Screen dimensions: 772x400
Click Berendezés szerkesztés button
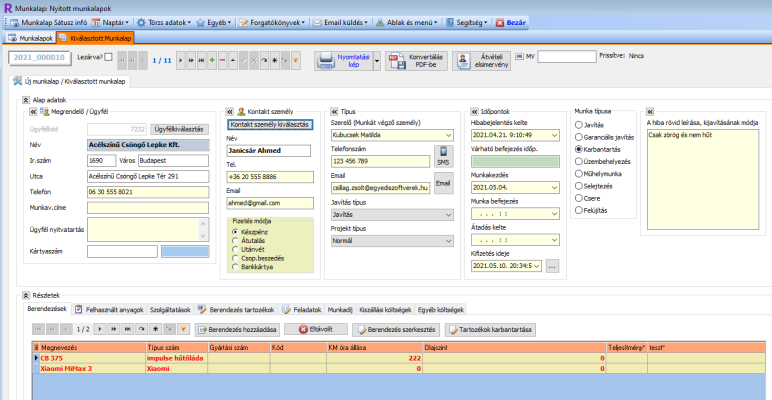397,329
